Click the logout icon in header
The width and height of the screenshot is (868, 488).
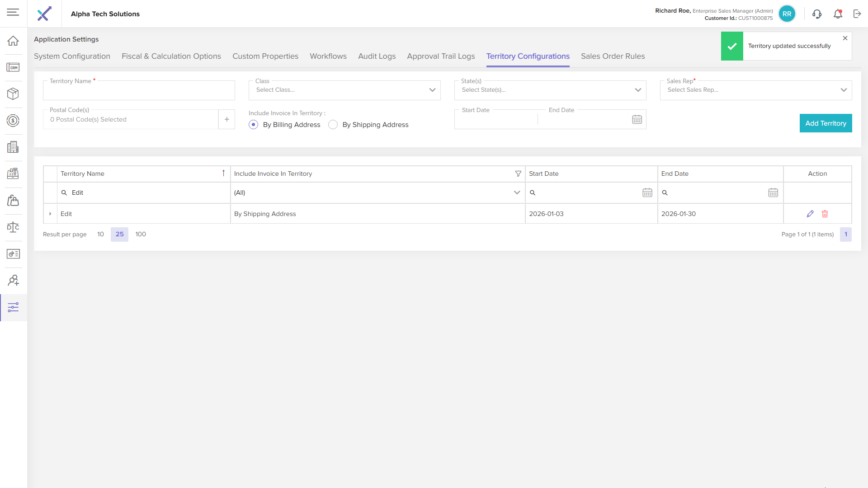857,14
